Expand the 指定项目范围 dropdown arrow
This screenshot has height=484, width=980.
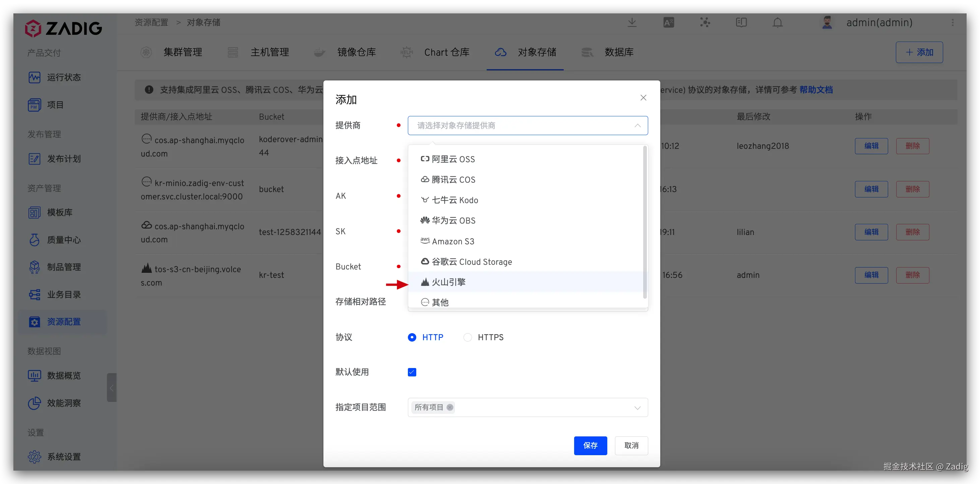pos(637,408)
